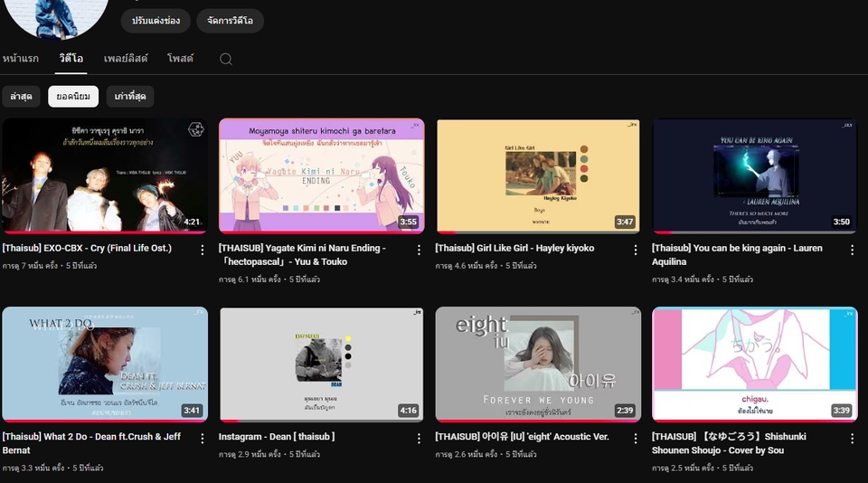This screenshot has height=483, width=868.
Task: Open more options for Girl Like Girl video
Action: tap(635, 250)
